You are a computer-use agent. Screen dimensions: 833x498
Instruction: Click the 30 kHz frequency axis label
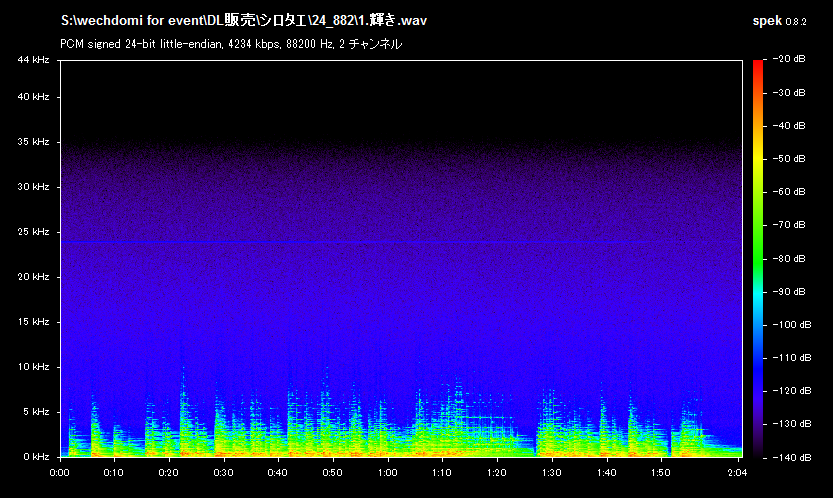coord(33,187)
